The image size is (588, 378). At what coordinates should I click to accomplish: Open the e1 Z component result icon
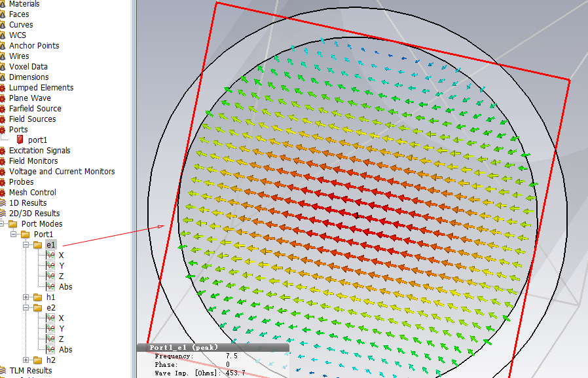(x=50, y=276)
